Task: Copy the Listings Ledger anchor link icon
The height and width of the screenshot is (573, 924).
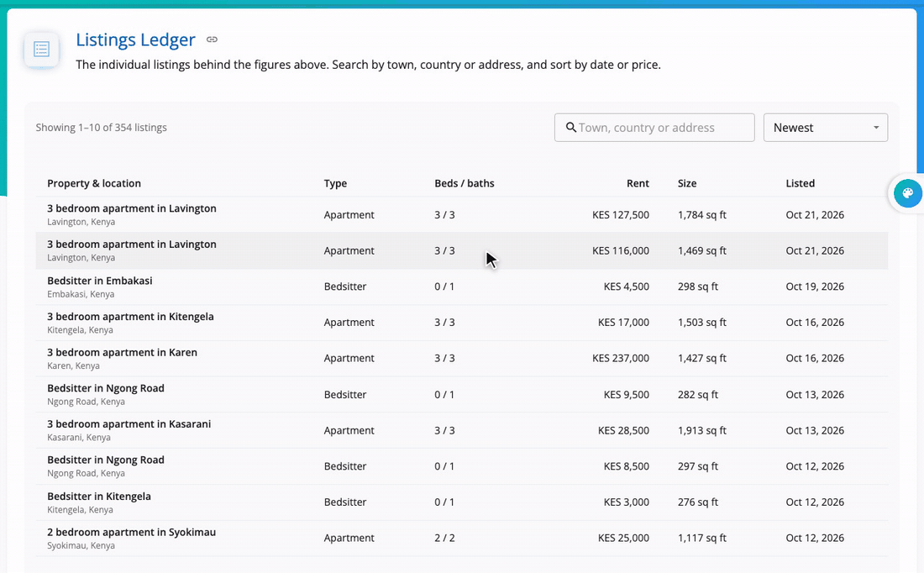Action: point(213,39)
